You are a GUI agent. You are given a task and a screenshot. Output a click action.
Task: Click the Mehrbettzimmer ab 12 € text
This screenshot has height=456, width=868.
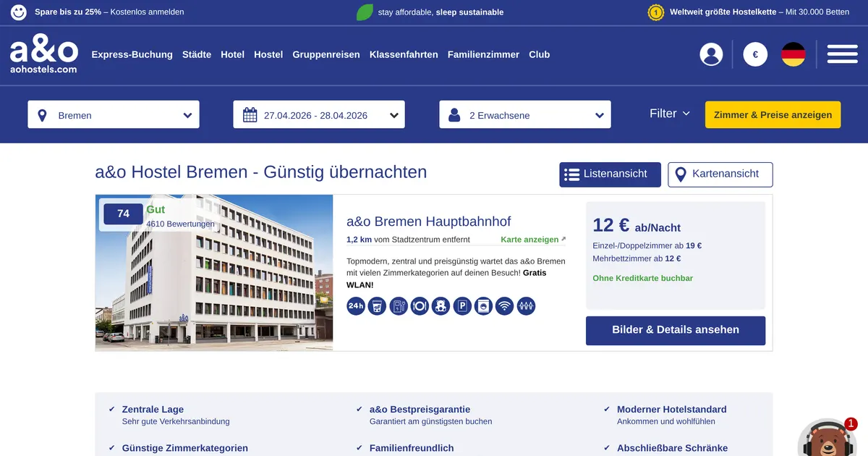pyautogui.click(x=637, y=258)
